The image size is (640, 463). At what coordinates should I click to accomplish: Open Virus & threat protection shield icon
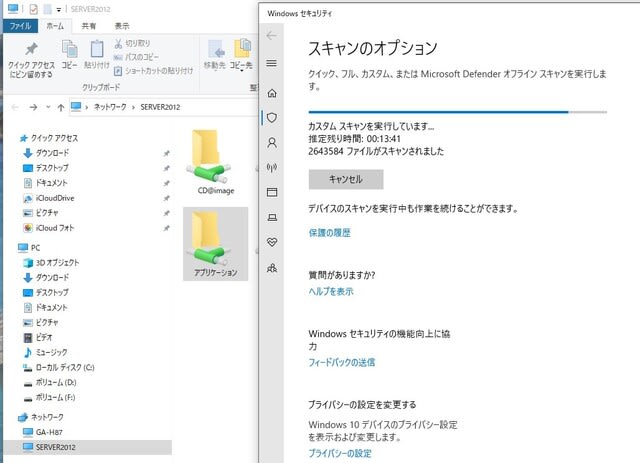pyautogui.click(x=272, y=118)
